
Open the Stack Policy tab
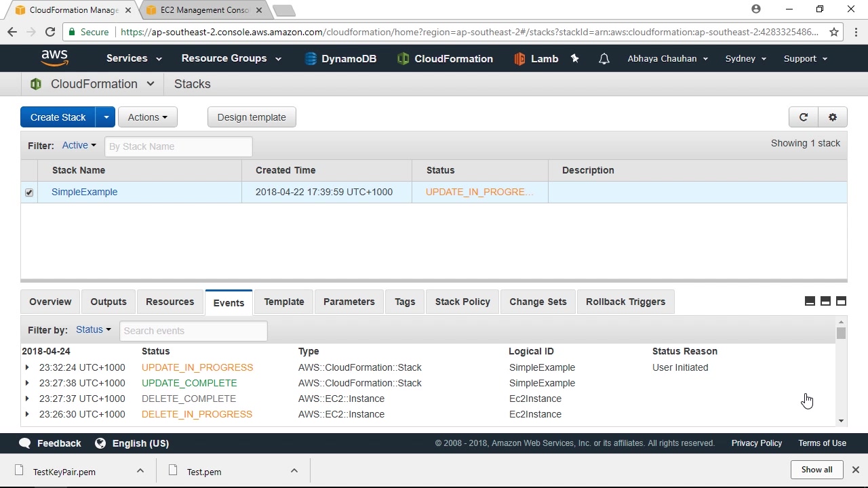462,302
